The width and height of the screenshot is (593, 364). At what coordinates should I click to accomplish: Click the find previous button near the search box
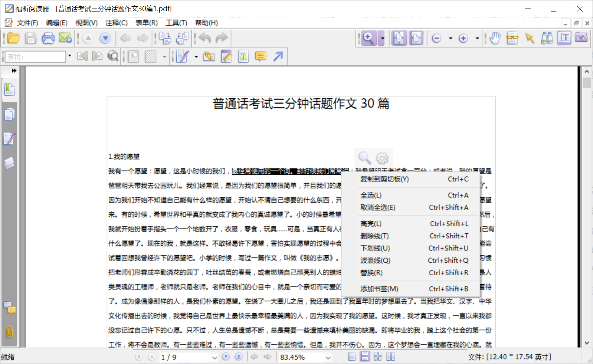(82, 56)
